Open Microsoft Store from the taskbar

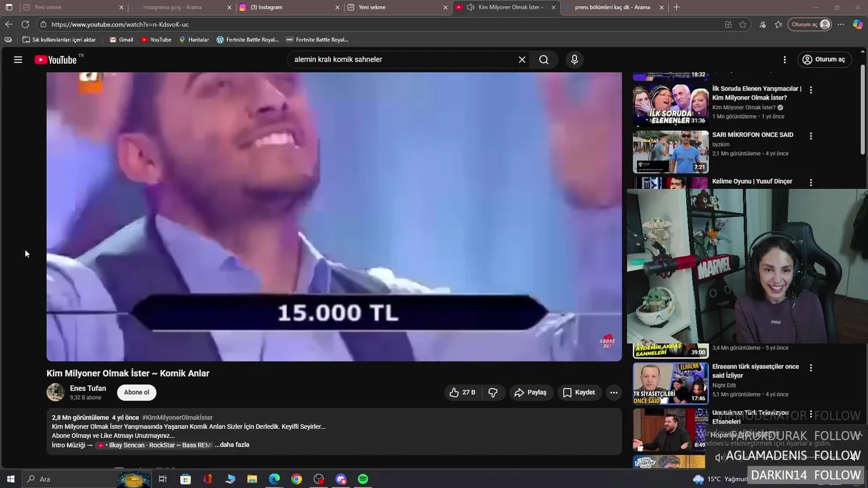(x=185, y=479)
